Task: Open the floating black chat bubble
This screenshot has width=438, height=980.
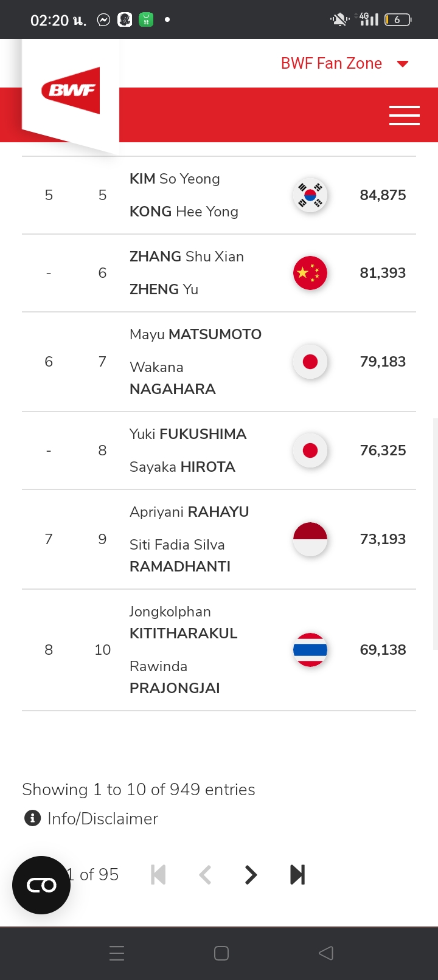Action: point(41,885)
